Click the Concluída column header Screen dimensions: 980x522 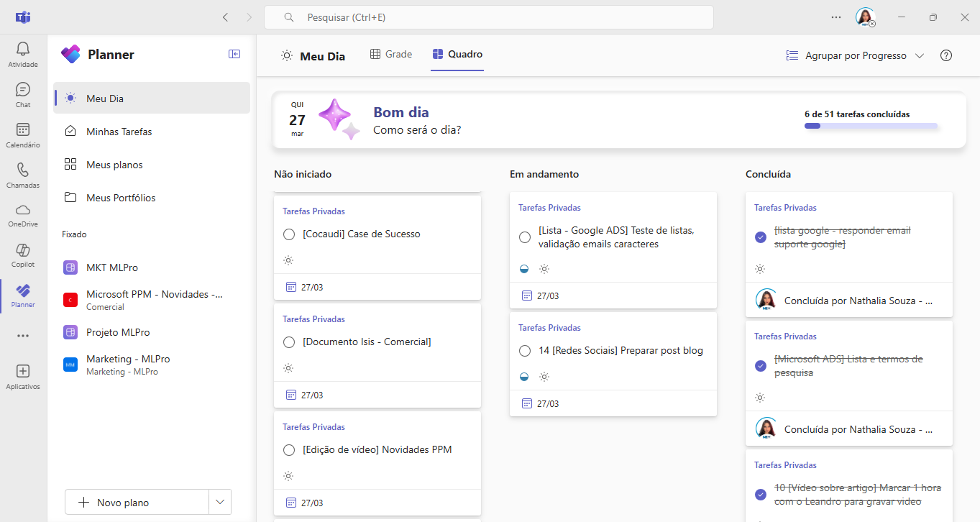(769, 174)
